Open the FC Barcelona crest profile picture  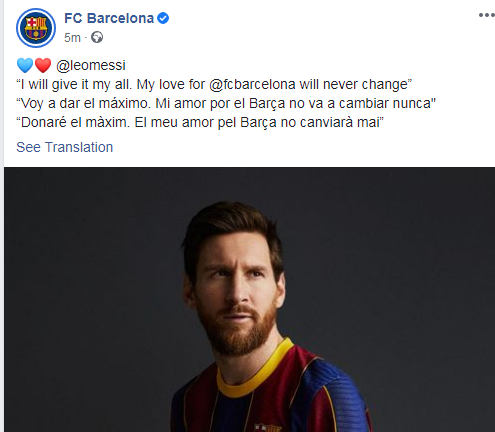coord(36,28)
